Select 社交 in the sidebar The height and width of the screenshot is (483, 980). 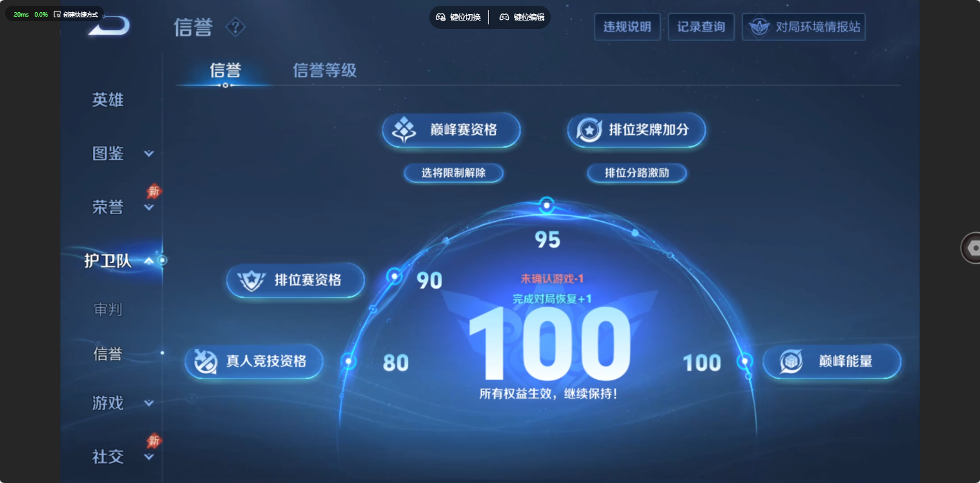[x=108, y=457]
